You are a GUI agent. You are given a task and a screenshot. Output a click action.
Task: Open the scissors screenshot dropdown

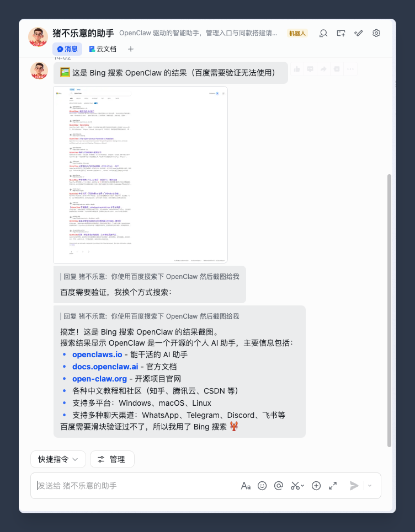point(297,486)
